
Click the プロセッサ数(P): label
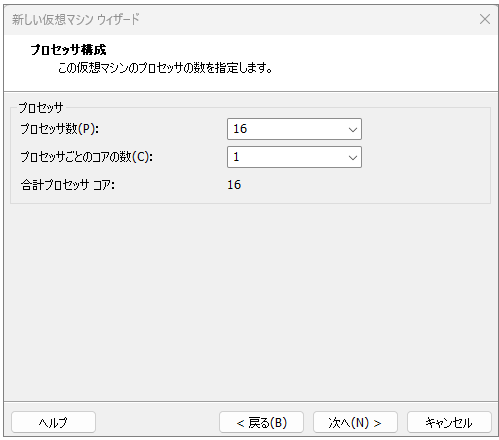(x=60, y=129)
